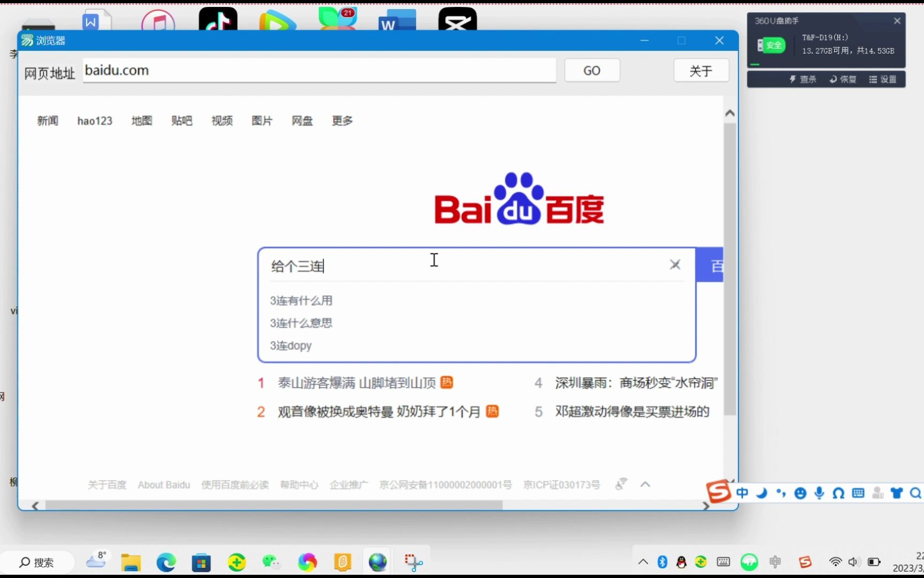The height and width of the screenshot is (578, 924).
Task: Click 恢复 in the 360U盘助手 panel
Action: 843,79
